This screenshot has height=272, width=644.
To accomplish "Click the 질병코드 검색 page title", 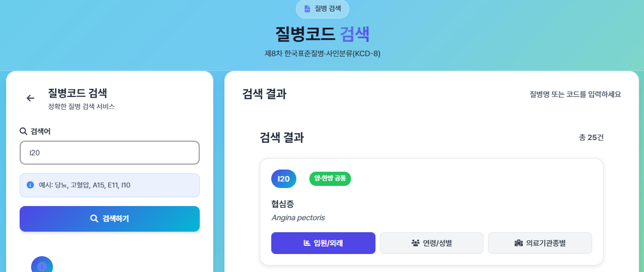I will [x=323, y=34].
